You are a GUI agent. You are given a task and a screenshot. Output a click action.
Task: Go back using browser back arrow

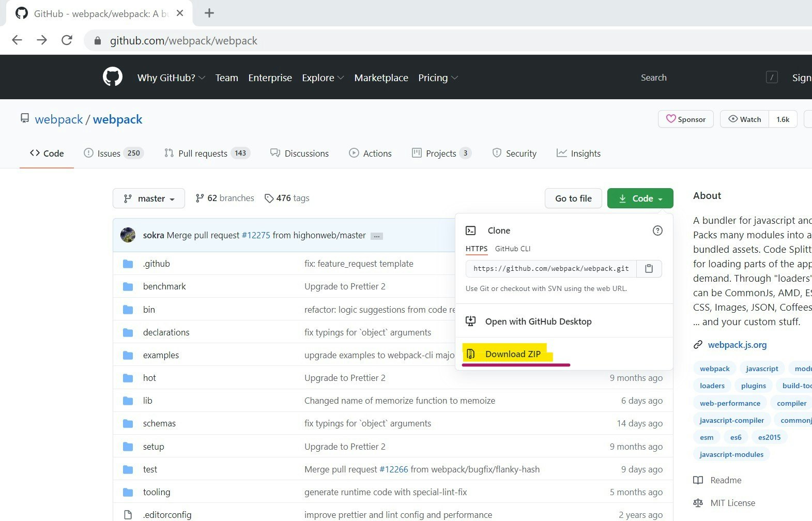coord(17,40)
